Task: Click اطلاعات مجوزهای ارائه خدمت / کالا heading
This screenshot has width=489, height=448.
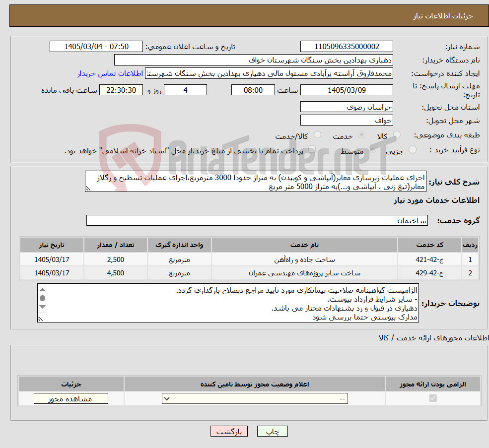Action: [x=433, y=338]
